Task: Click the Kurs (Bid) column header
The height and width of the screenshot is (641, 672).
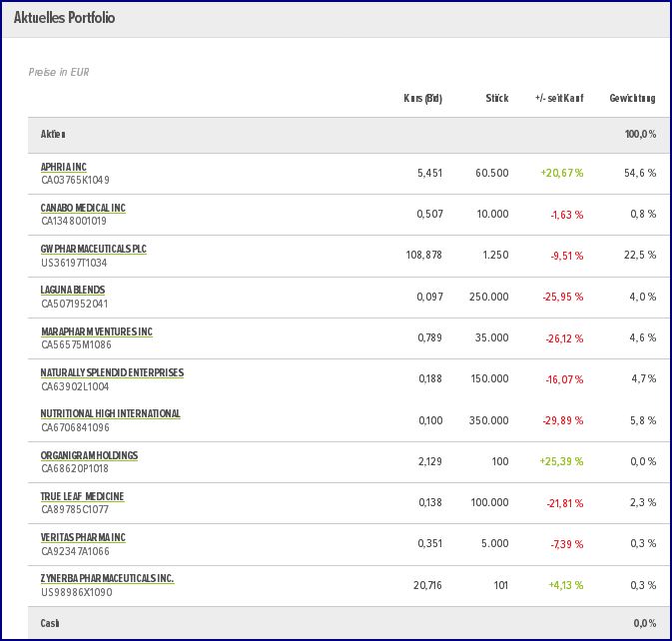Action: pos(422,99)
